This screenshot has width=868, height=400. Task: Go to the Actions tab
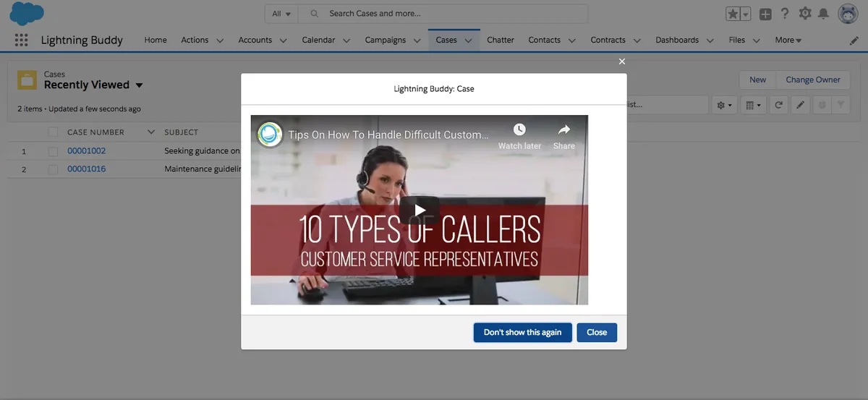pos(195,41)
